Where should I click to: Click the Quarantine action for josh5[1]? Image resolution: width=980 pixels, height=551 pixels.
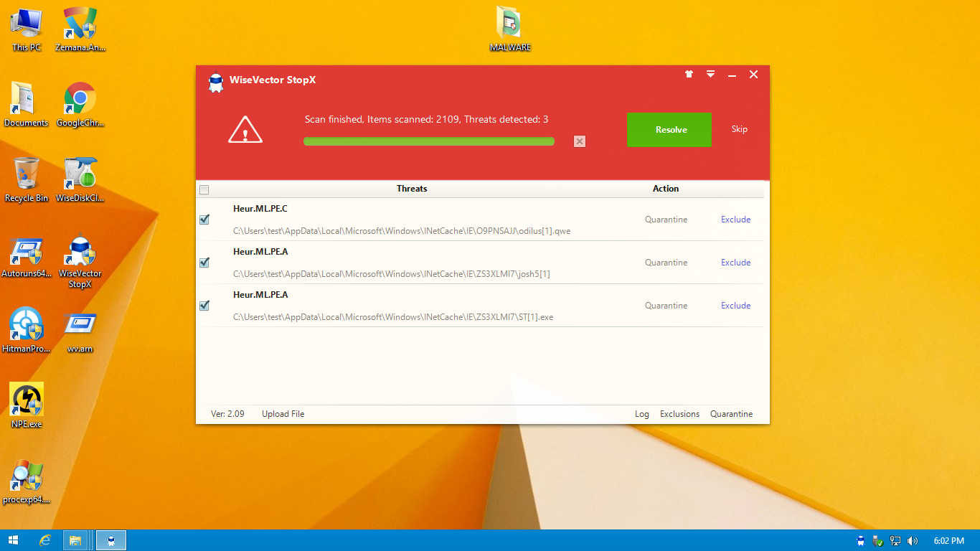click(666, 263)
